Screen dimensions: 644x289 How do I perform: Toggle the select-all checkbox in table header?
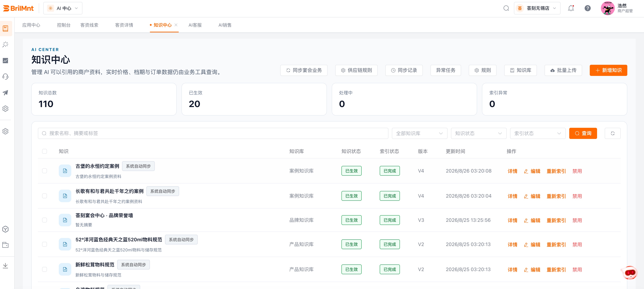[45, 151]
